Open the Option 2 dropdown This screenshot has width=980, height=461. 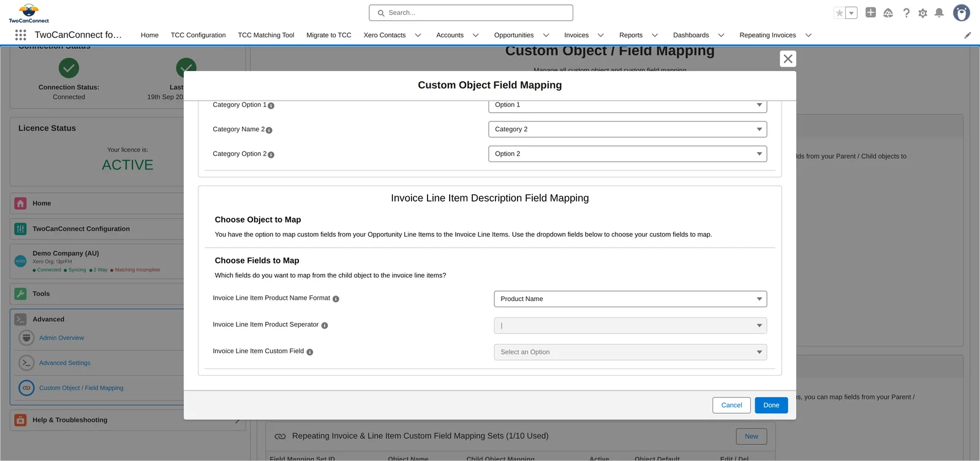coord(627,154)
